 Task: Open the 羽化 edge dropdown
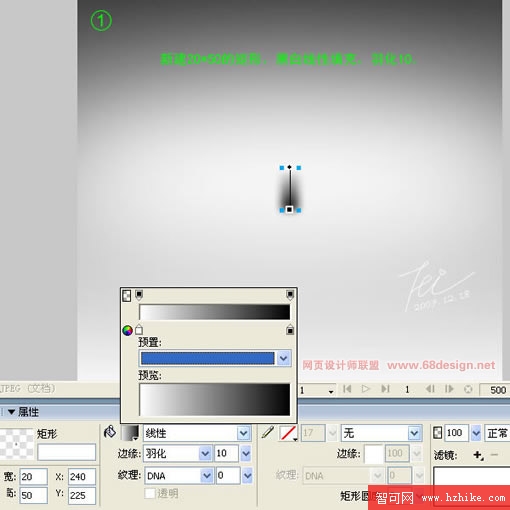(x=205, y=453)
